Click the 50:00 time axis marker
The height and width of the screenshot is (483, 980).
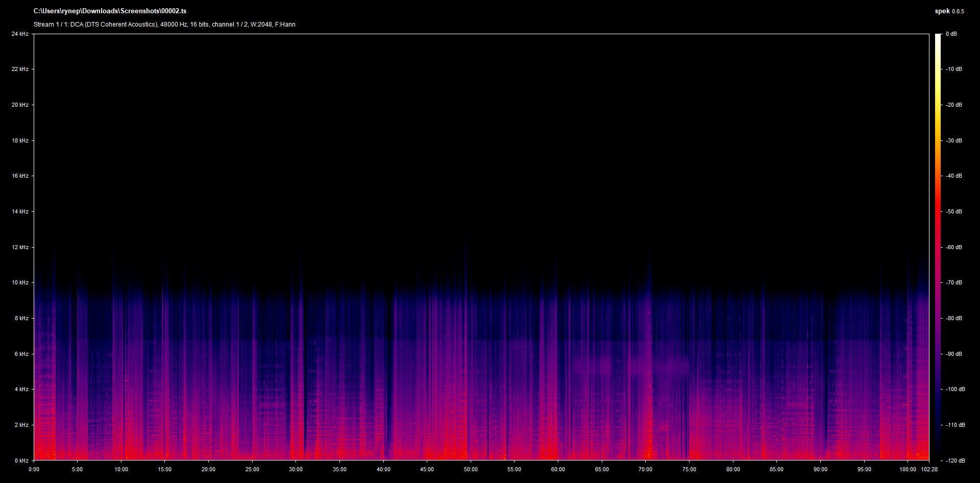471,470
